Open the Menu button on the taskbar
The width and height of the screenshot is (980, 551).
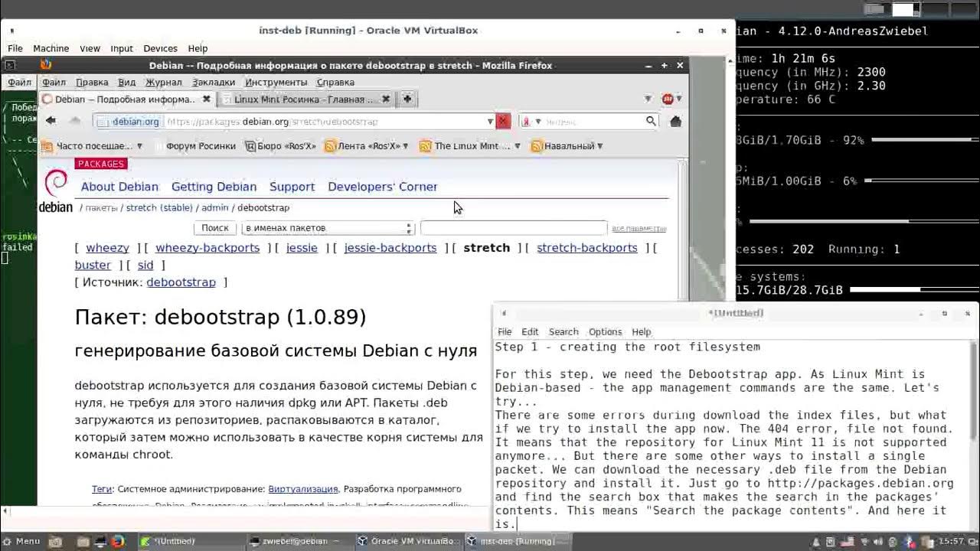(x=21, y=541)
